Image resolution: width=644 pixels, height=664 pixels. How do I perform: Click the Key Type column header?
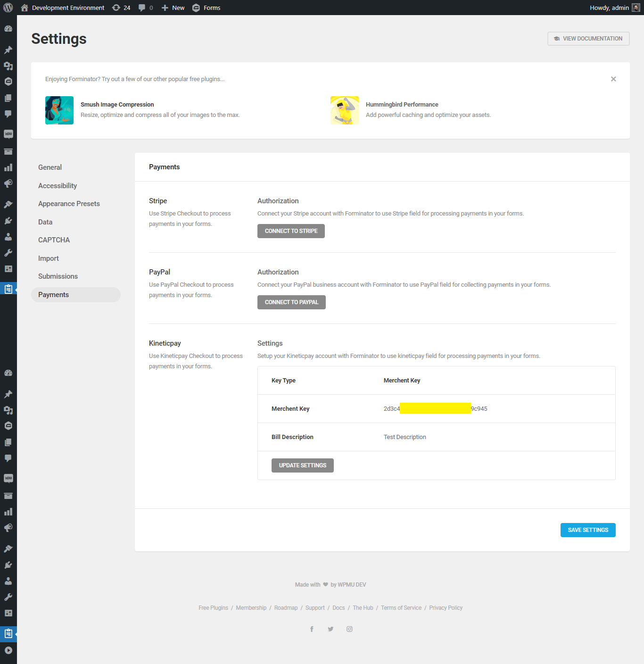(x=283, y=381)
